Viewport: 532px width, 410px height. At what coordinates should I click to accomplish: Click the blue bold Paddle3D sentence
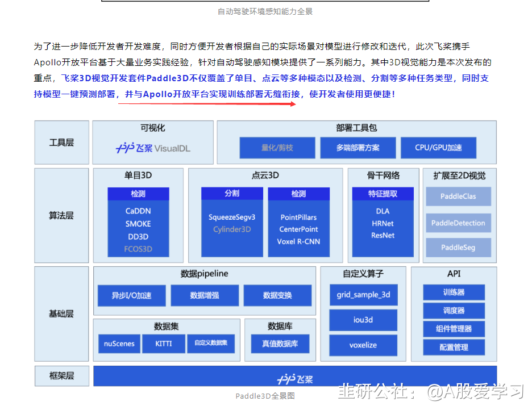[261, 86]
